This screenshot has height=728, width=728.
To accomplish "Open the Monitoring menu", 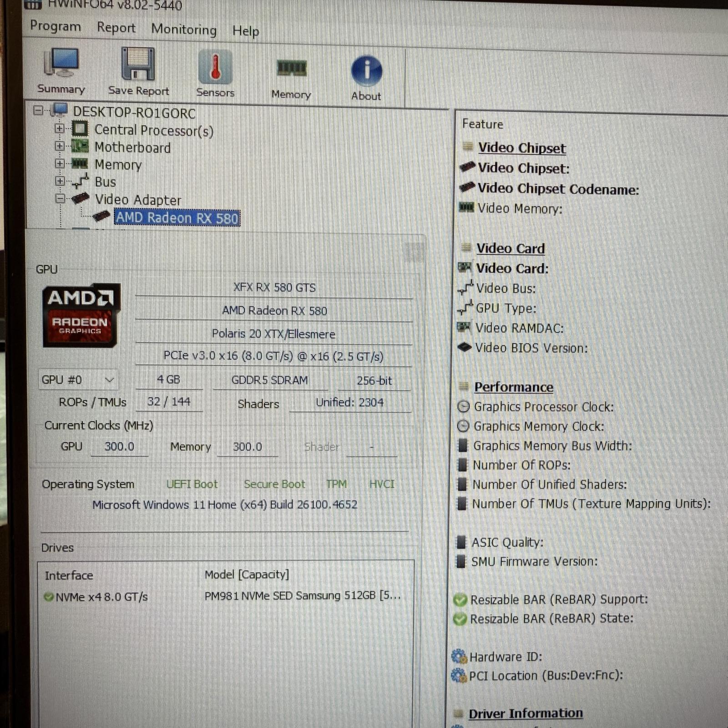I will click(184, 29).
